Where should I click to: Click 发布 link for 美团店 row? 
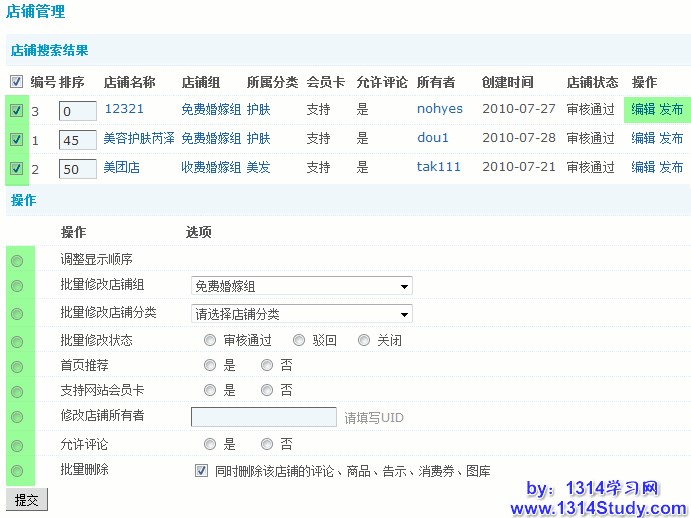coord(671,168)
